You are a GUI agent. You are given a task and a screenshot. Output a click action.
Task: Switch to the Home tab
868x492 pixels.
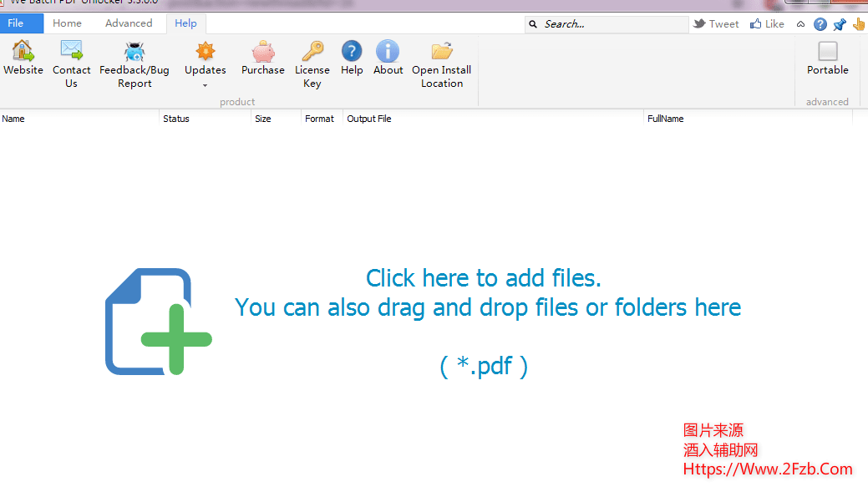[67, 23]
